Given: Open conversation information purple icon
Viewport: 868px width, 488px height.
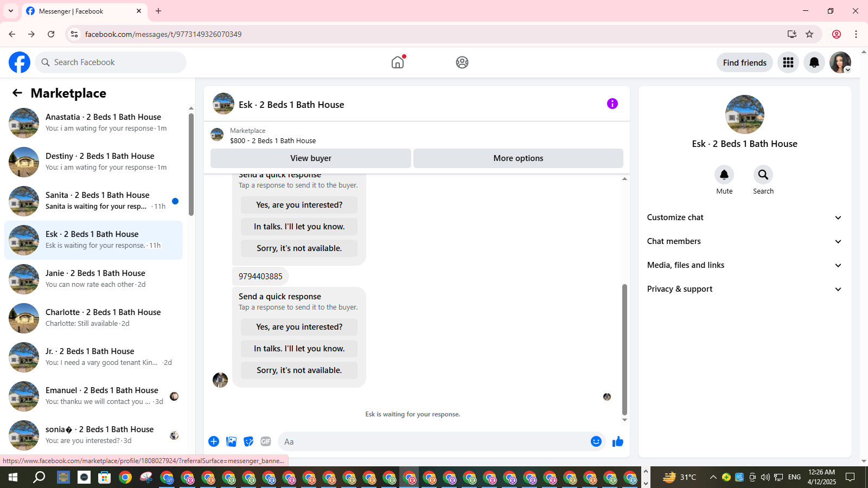Looking at the screenshot, I should click(x=612, y=104).
